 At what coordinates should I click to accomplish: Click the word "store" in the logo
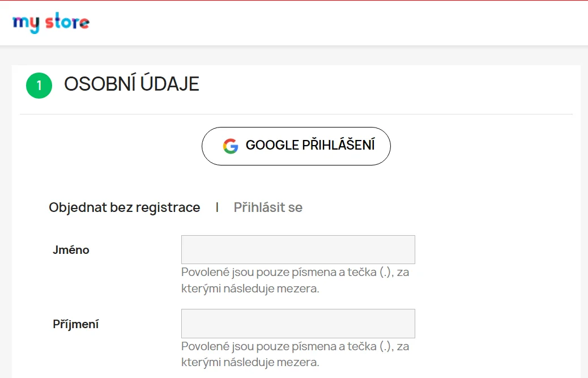tap(67, 23)
